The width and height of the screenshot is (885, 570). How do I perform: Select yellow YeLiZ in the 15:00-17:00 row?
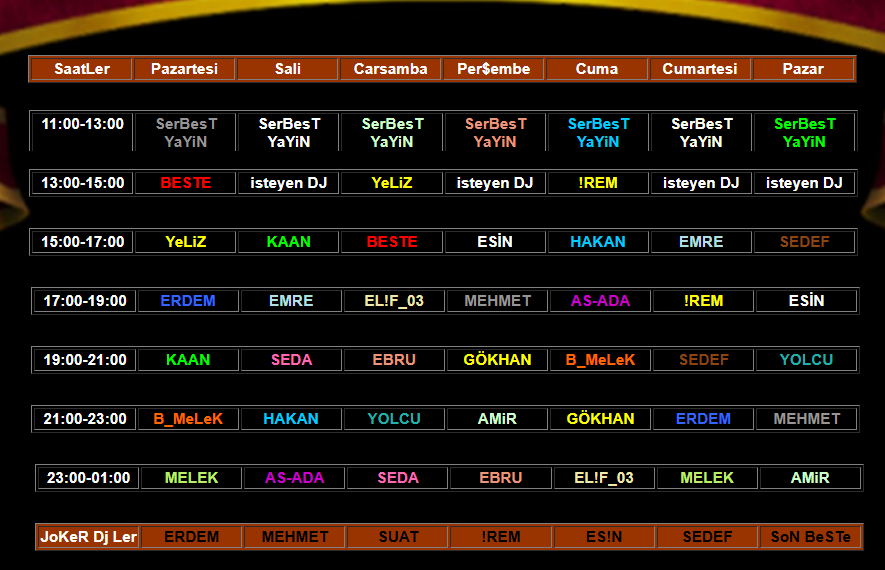pyautogui.click(x=186, y=242)
